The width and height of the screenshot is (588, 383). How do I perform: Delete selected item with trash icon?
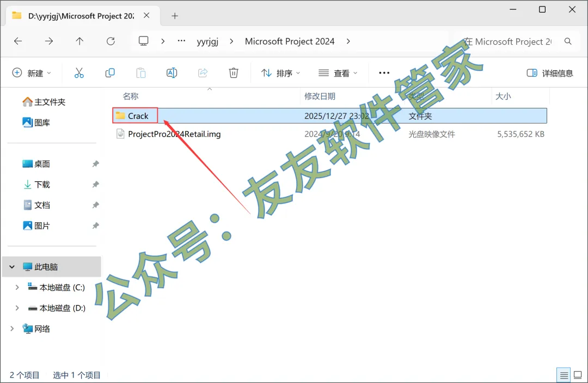pyautogui.click(x=234, y=73)
